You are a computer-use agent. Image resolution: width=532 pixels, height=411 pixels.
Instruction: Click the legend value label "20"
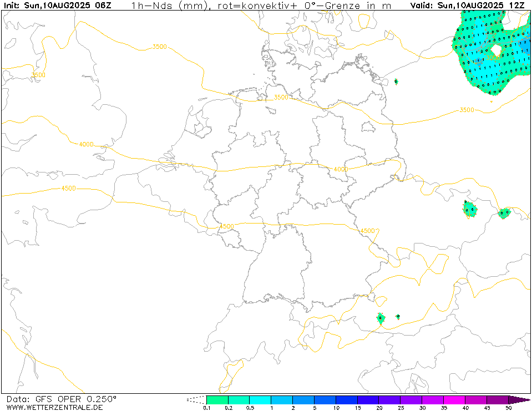(x=379, y=408)
